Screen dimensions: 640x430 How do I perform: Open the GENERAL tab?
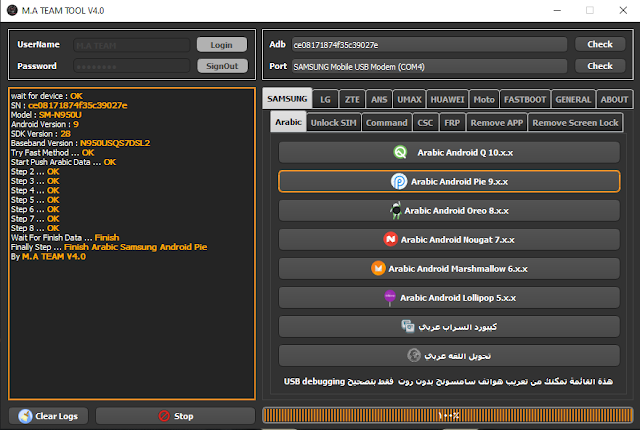[x=573, y=100]
